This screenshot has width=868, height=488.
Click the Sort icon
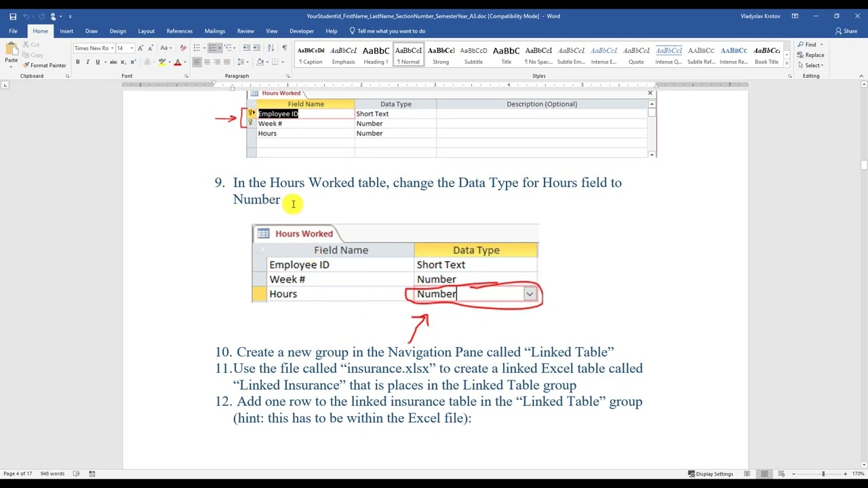point(271,48)
